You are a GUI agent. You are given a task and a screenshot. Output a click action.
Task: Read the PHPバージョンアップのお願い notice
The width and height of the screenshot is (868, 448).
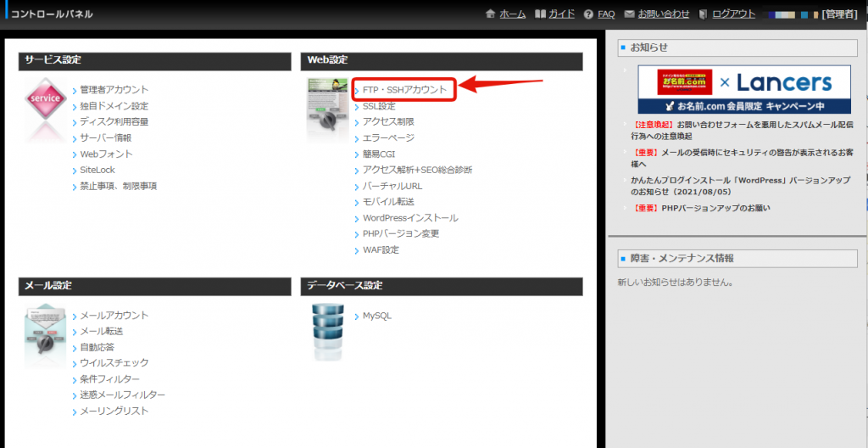click(x=715, y=208)
